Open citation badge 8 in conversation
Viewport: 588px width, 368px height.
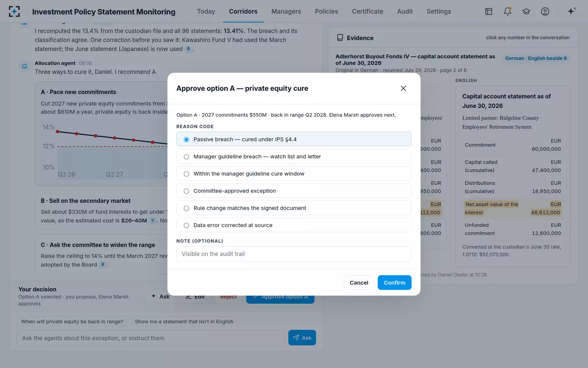188,49
